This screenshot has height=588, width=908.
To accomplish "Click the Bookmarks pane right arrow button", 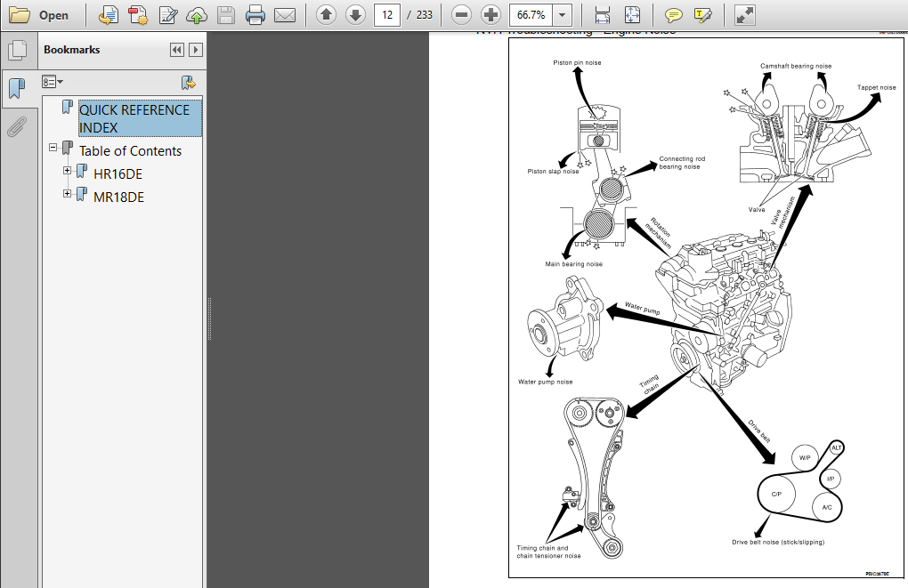I will coord(196,50).
